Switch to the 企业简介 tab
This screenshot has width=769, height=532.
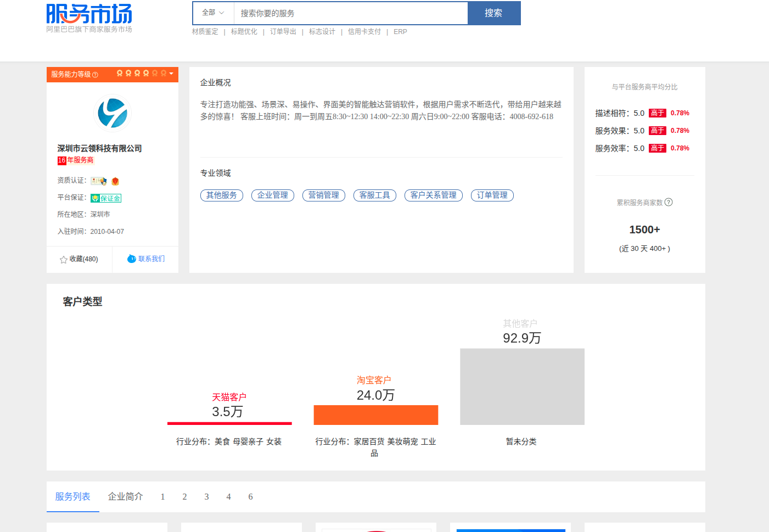point(125,496)
